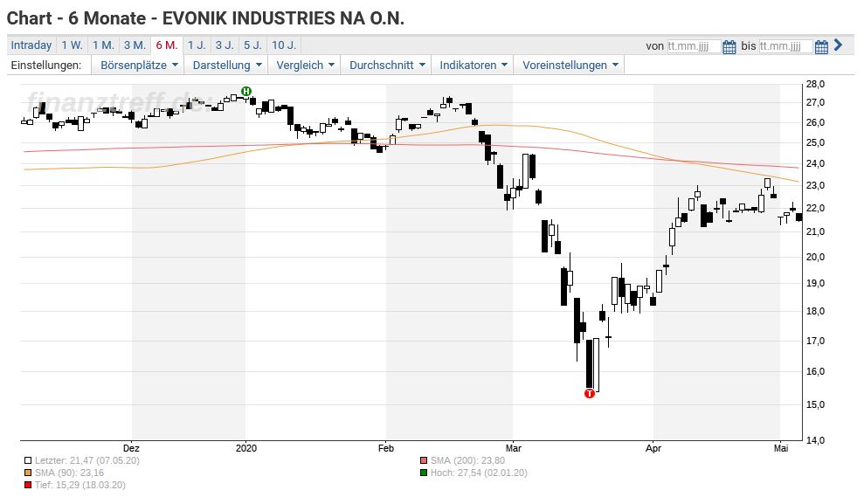This screenshot has width=864, height=504.
Task: Open the Börsenplätze dropdown
Action: coord(138,65)
